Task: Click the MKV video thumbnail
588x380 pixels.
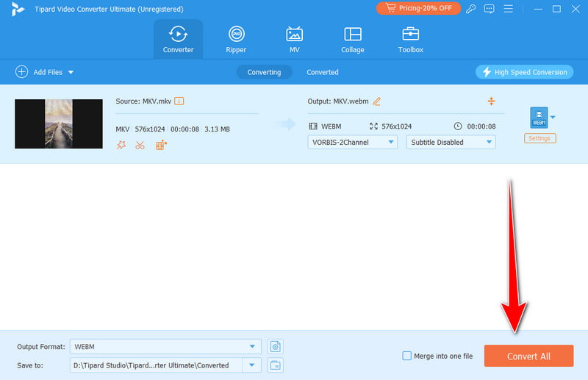Action: coord(59,123)
